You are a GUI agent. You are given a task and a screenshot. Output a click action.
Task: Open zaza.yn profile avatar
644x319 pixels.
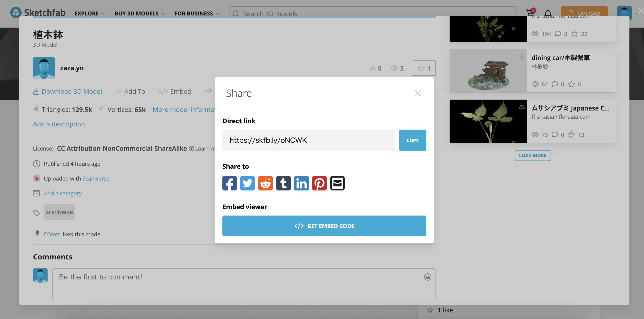(44, 68)
